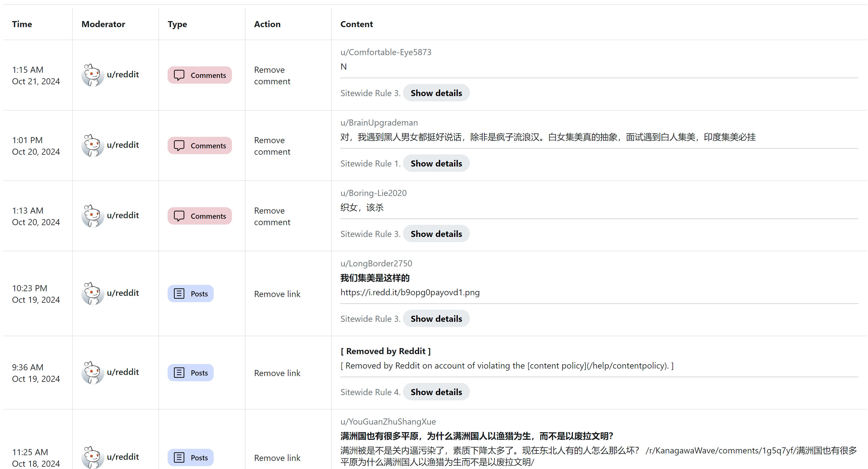Click Sitewide Rule 1 text in BrainUpgrademan row
Image resolution: width=868 pixels, height=469 pixels.
tap(370, 164)
